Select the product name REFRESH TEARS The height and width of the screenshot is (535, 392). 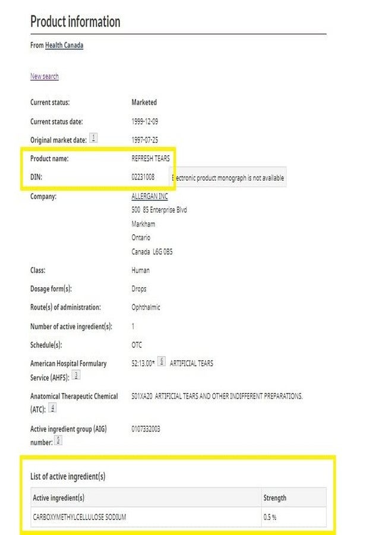point(151,158)
